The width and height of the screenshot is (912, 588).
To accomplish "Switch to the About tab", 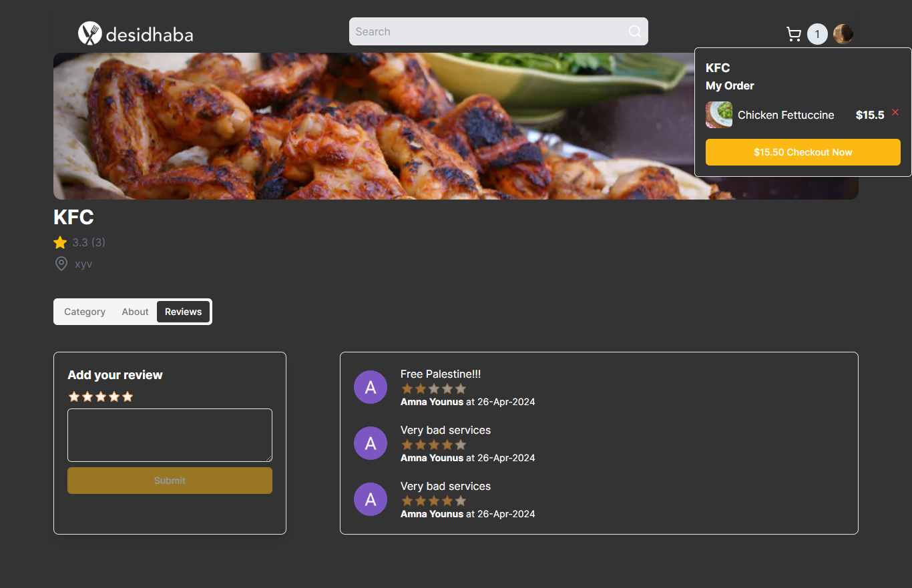I will [x=135, y=312].
